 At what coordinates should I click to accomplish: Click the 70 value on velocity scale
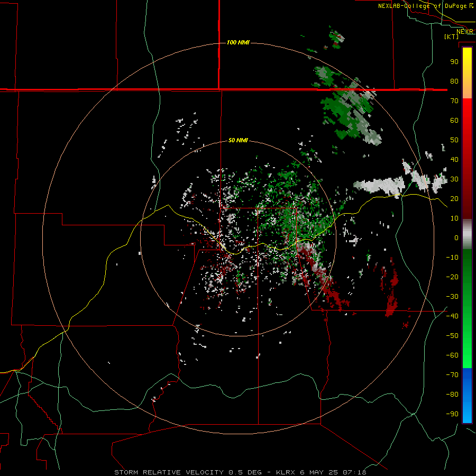coord(454,101)
